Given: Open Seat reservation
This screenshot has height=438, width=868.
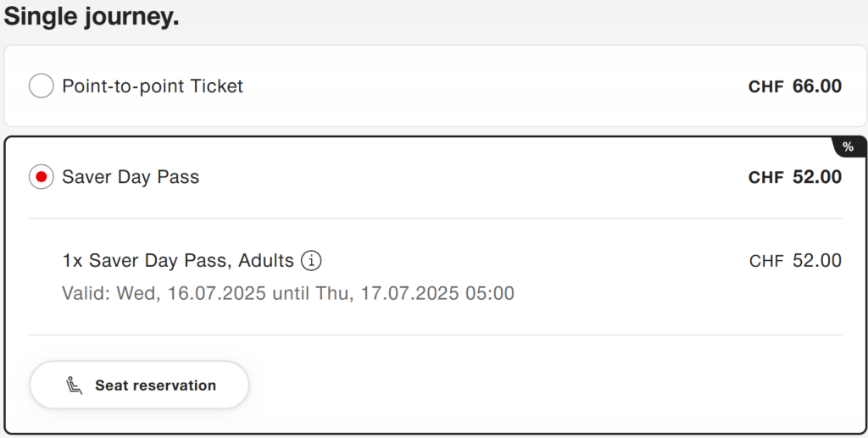Looking at the screenshot, I should click(139, 385).
